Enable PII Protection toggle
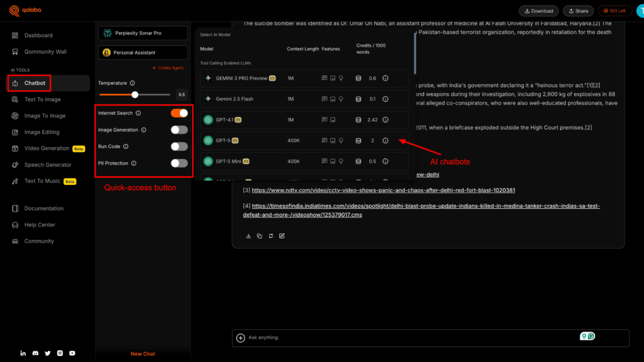The width and height of the screenshot is (644, 362). tap(179, 163)
